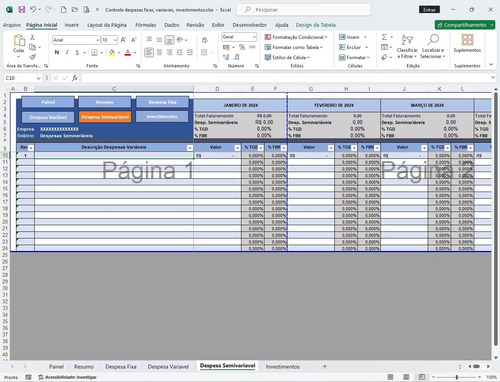Align text to top of cell
Screen dimensions: 500x382
coord(149,40)
